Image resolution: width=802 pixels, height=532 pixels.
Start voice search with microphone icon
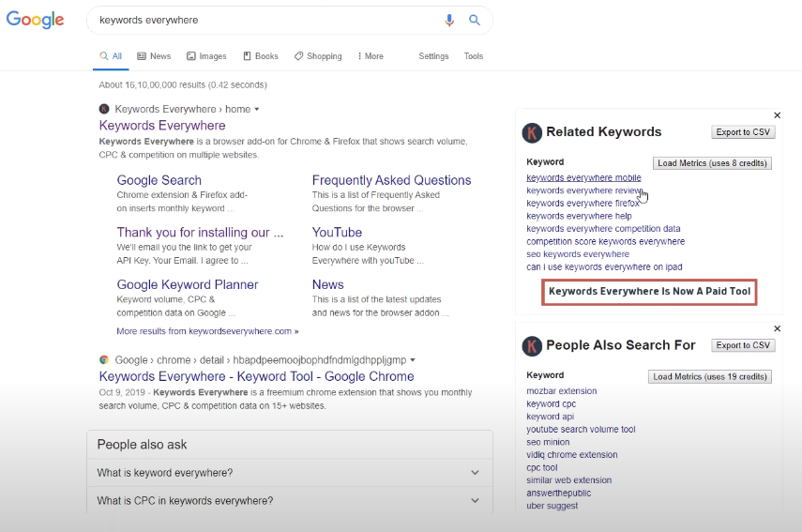[x=449, y=20]
